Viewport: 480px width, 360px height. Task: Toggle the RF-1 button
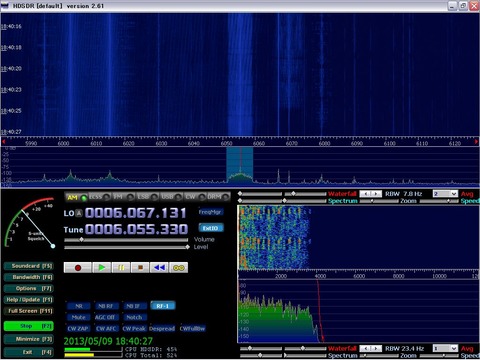(x=163, y=306)
